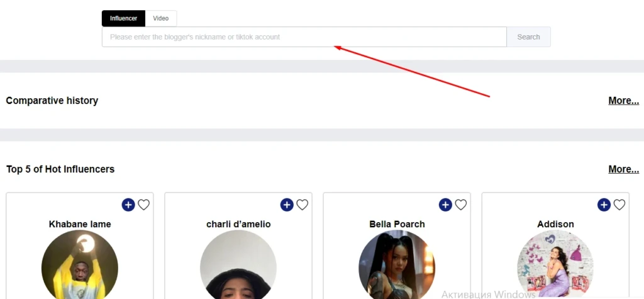Image resolution: width=644 pixels, height=299 pixels.
Task: Open charli d'amelio profile picture
Action: click(x=238, y=265)
